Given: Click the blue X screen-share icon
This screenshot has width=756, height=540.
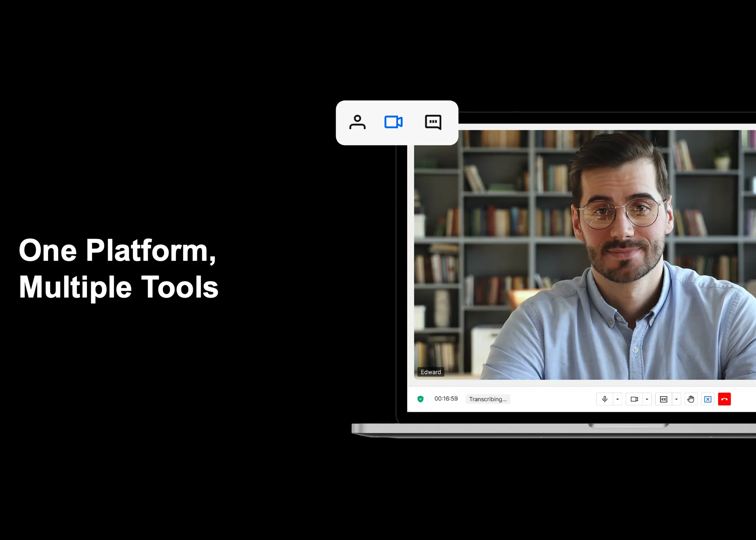Looking at the screenshot, I should pos(708,399).
